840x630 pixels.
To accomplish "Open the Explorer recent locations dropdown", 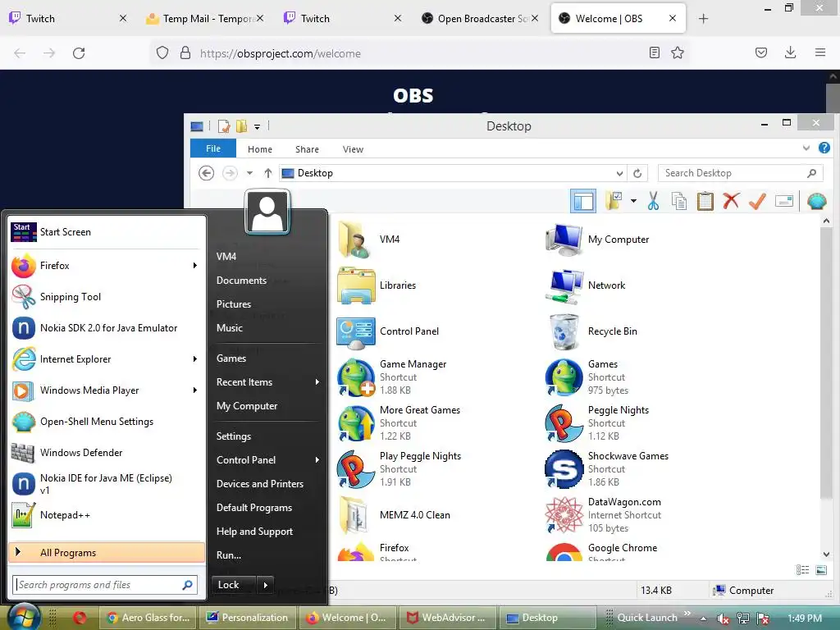I will tap(249, 173).
